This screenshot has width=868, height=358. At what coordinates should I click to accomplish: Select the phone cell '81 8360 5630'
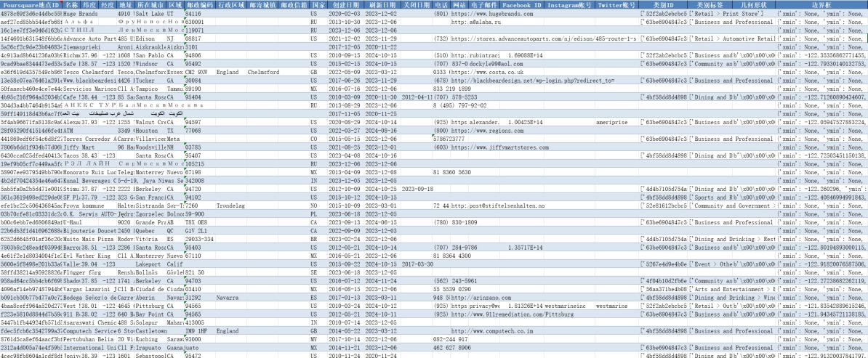pyautogui.click(x=452, y=172)
